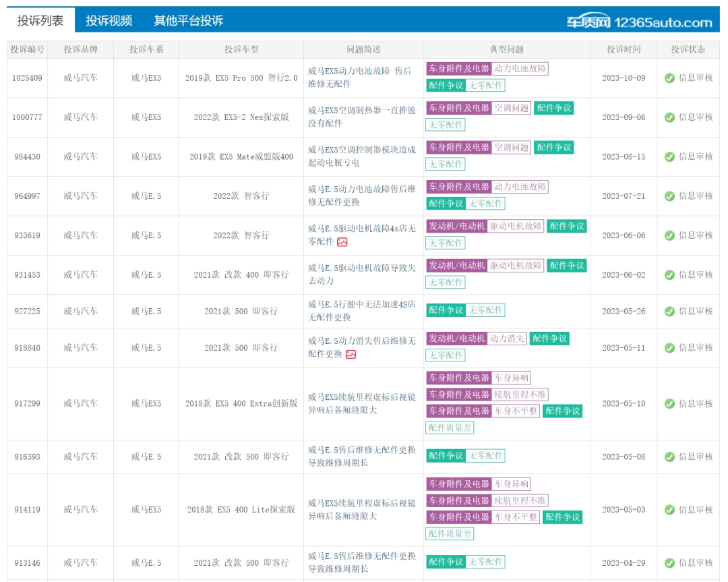The image size is (728, 582).
Task: Open the red image icon in complaint 933619
Action: click(342, 242)
